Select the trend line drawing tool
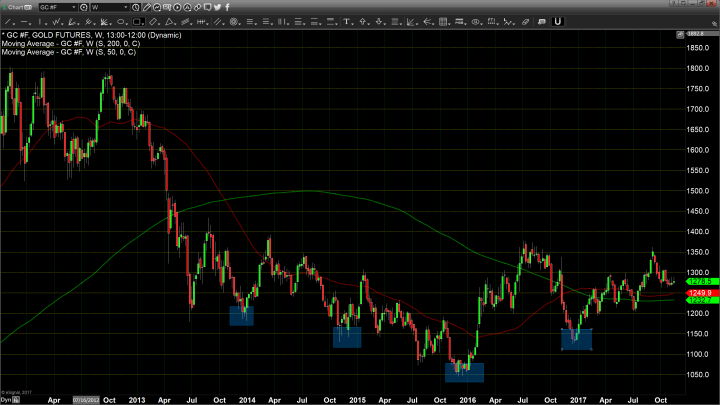The height and width of the screenshot is (405, 720). pyautogui.click(x=8, y=20)
